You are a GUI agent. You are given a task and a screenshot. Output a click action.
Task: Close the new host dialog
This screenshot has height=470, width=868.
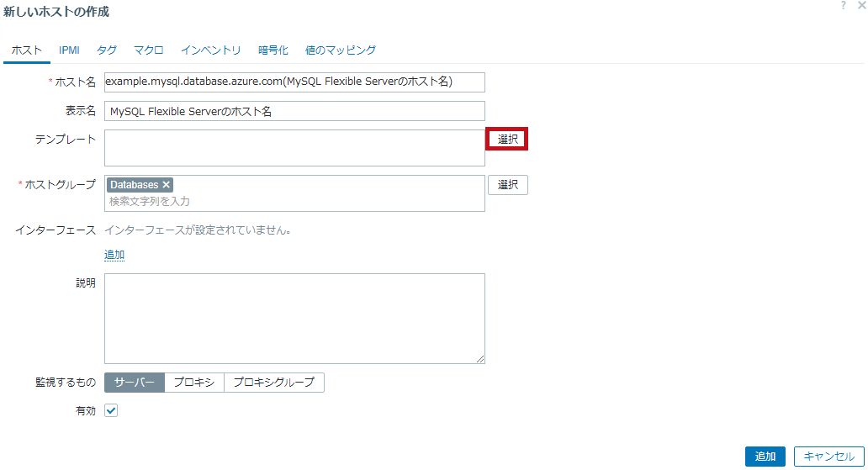[x=862, y=5]
